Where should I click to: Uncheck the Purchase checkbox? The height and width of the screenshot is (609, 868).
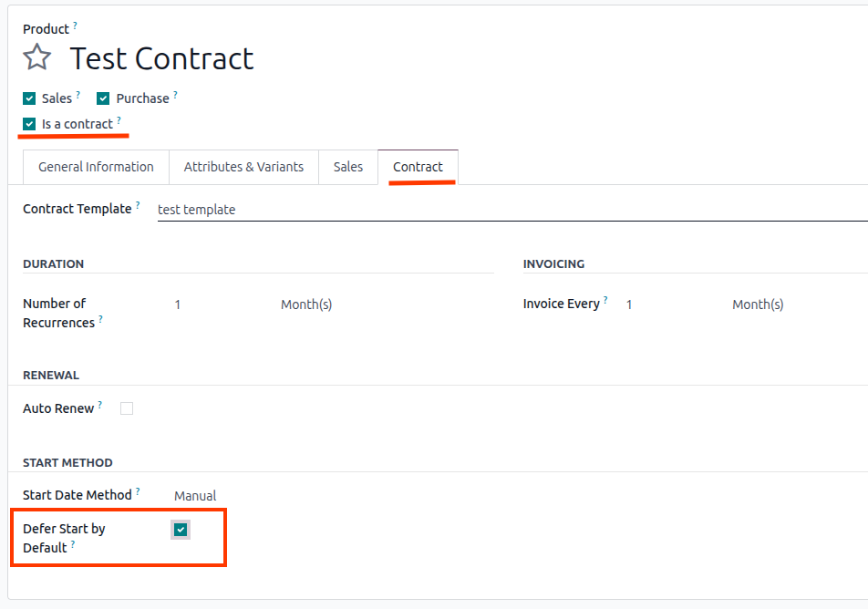pyautogui.click(x=103, y=98)
